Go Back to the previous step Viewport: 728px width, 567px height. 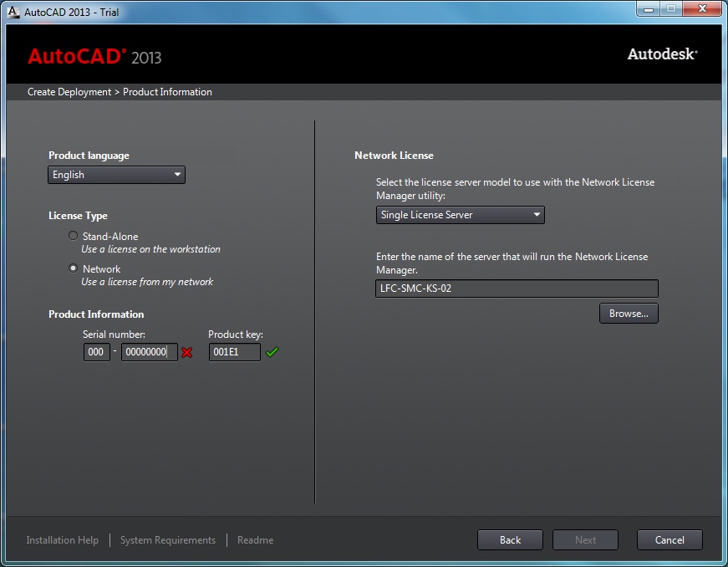[510, 540]
